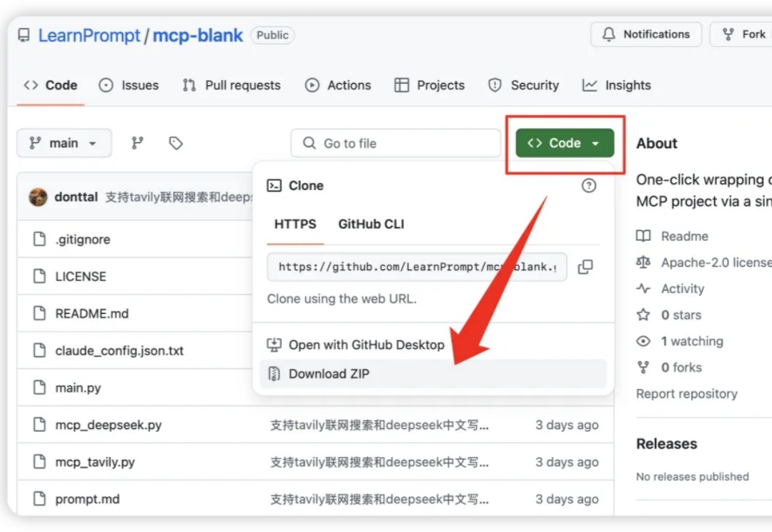This screenshot has height=532, width=772.
Task: Open the Issues tab
Action: [x=129, y=85]
